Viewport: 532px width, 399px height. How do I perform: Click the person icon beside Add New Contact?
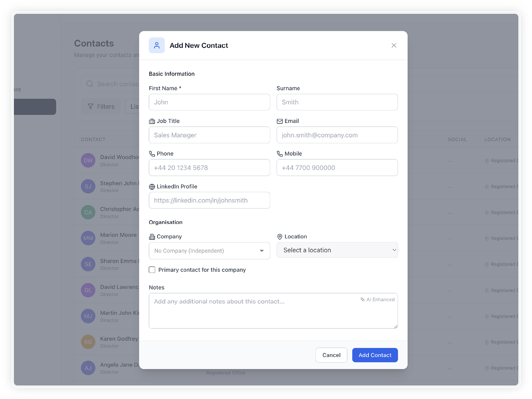157,45
